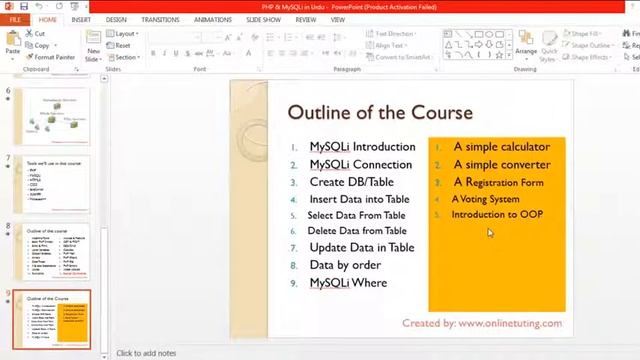Click the 'Outline of the Course' slide title
This screenshot has height=360, width=640.
coord(380,112)
